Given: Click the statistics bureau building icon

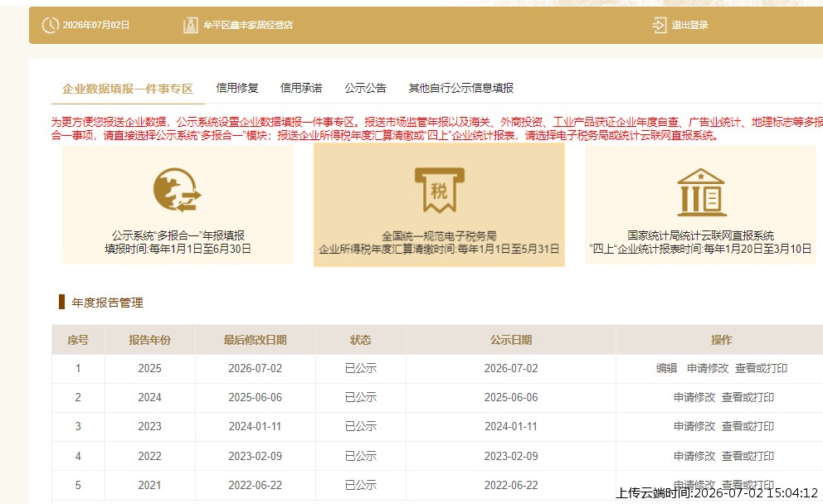Looking at the screenshot, I should 701,192.
